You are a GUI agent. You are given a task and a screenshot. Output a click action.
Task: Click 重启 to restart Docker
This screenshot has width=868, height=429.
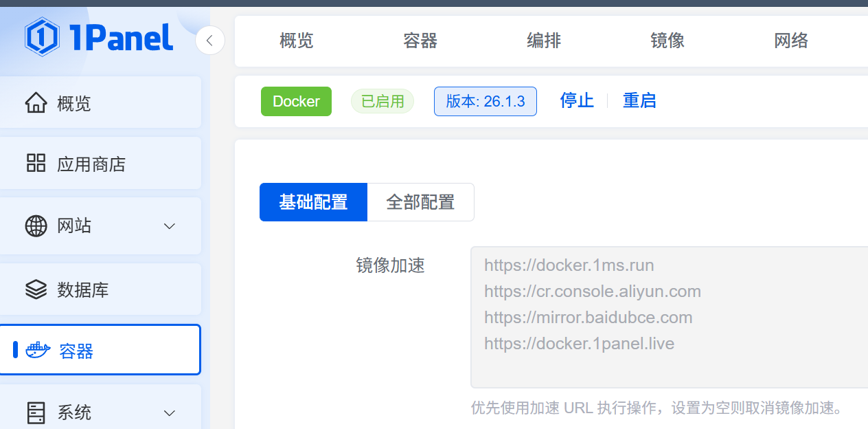click(639, 100)
